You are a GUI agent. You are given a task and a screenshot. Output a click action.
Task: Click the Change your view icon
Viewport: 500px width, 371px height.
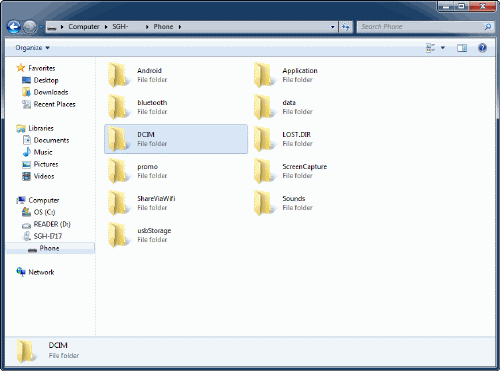pyautogui.click(x=430, y=48)
